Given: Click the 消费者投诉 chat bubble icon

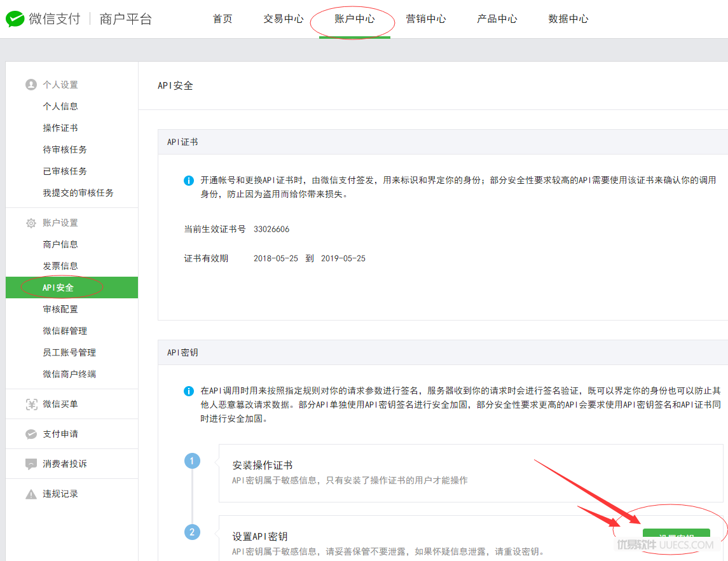Looking at the screenshot, I should (x=31, y=464).
